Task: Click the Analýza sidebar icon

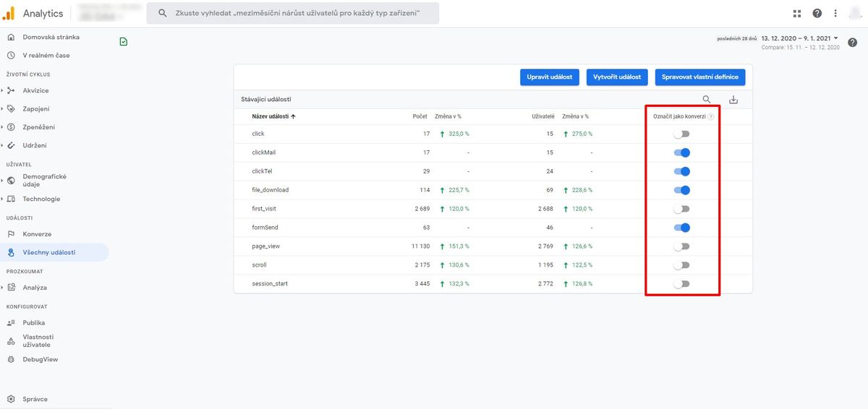Action: point(11,288)
